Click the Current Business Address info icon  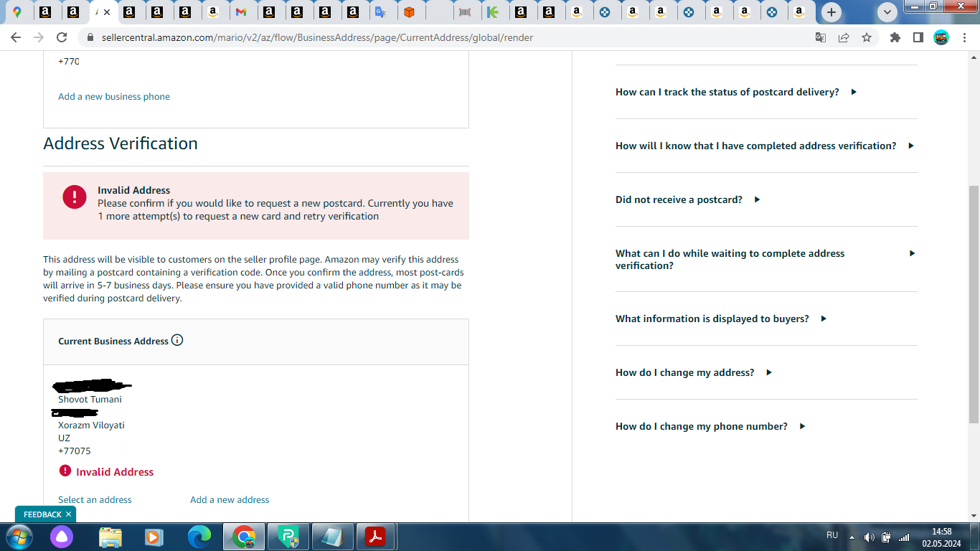(x=177, y=340)
